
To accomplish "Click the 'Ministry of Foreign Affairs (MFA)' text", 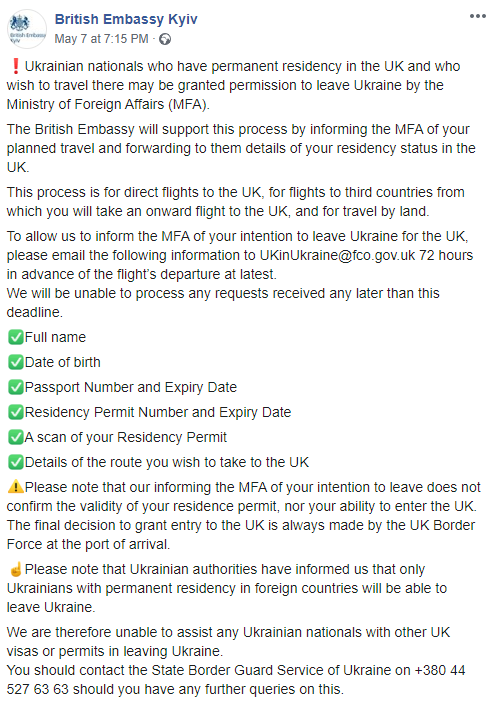I will [108, 104].
